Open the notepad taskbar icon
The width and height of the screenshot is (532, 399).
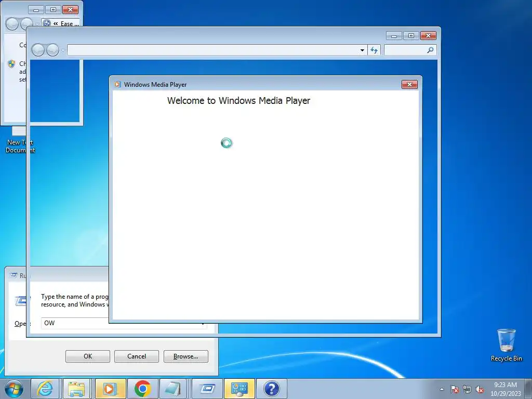172,389
